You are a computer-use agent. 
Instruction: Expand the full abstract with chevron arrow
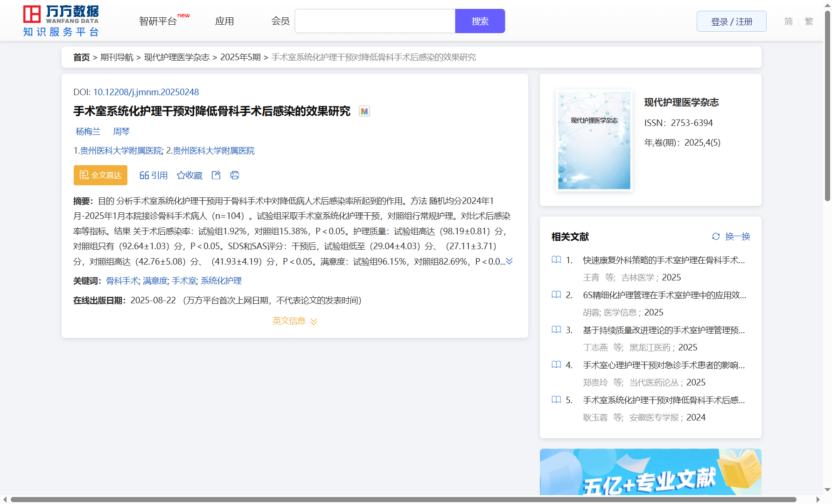click(x=510, y=261)
